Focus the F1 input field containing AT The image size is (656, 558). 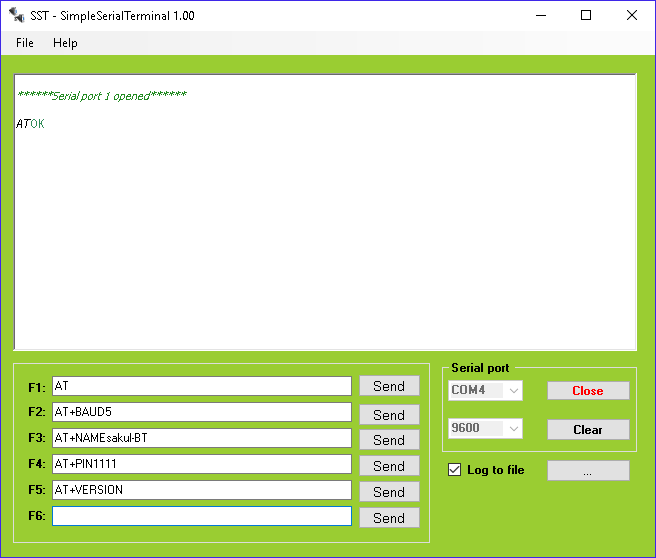pyautogui.click(x=202, y=386)
